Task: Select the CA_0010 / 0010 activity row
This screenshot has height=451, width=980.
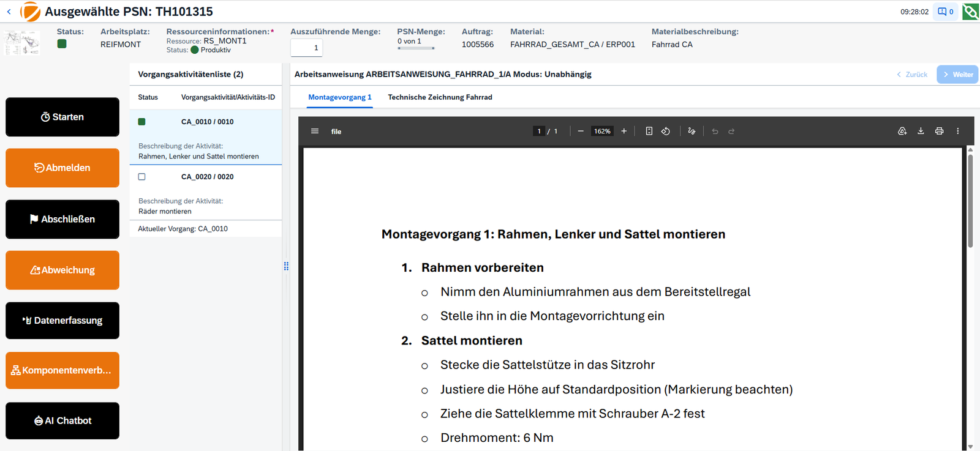Action: tap(206, 137)
